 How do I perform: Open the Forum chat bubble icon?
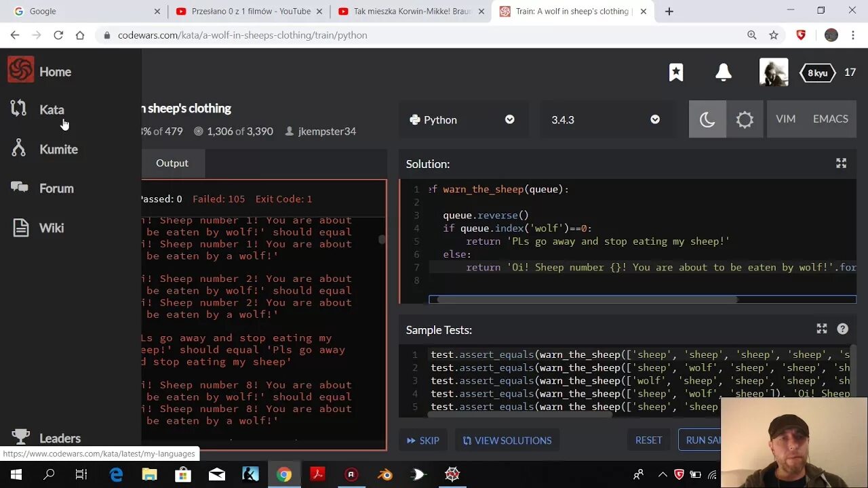click(20, 187)
